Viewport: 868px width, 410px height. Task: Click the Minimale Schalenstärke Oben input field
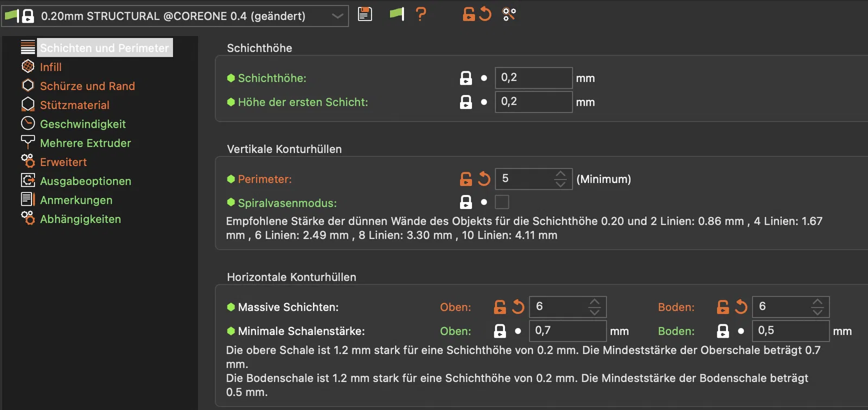point(567,331)
